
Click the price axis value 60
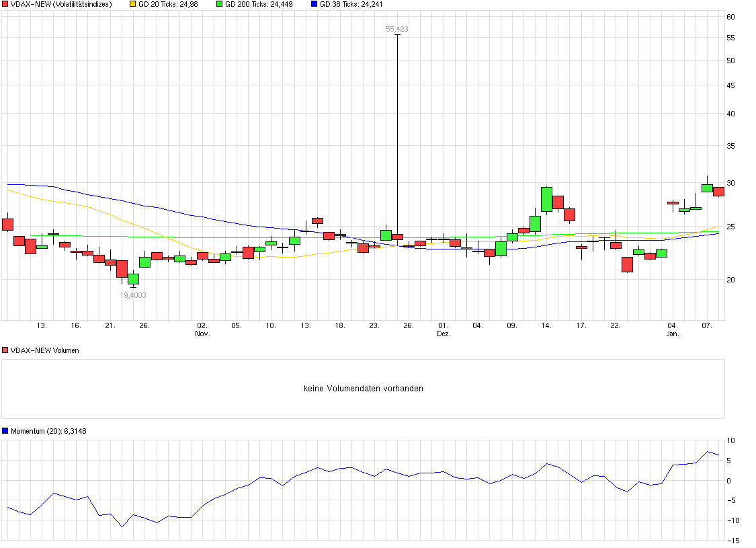[x=731, y=17]
